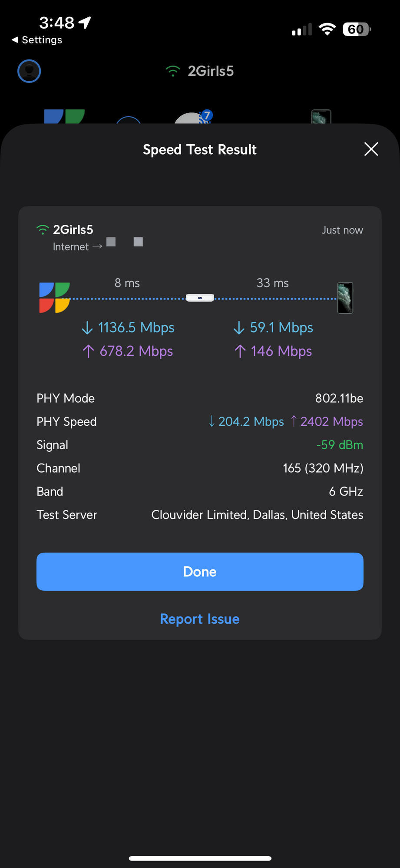Viewport: 400px width, 868px height.
Task: Tap the phone icon in the result diagram
Action: coord(345,298)
